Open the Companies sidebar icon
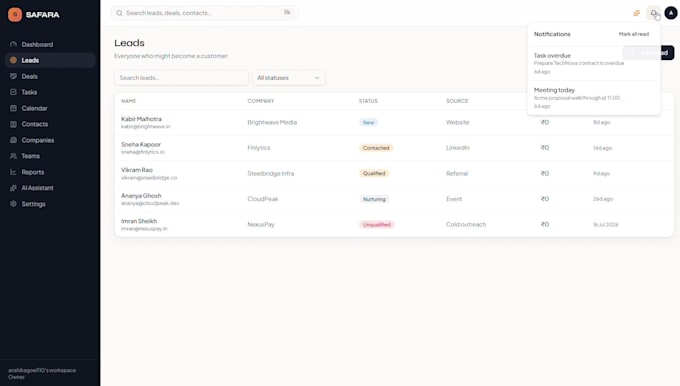Image resolution: width=680 pixels, height=386 pixels. 13,140
